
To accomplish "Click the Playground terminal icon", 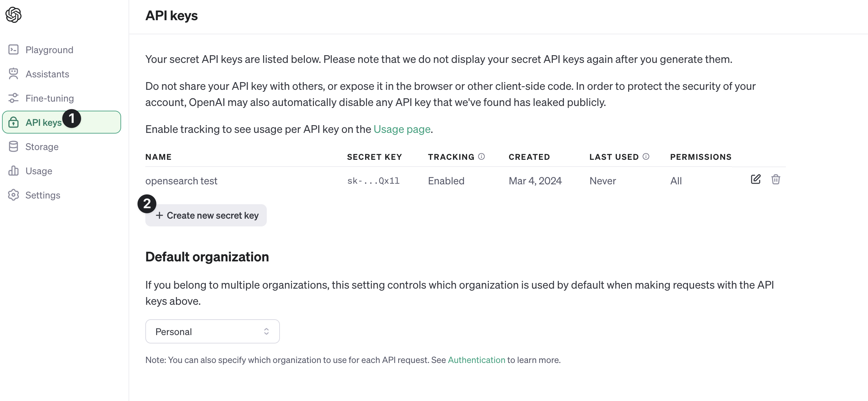I will click(13, 50).
